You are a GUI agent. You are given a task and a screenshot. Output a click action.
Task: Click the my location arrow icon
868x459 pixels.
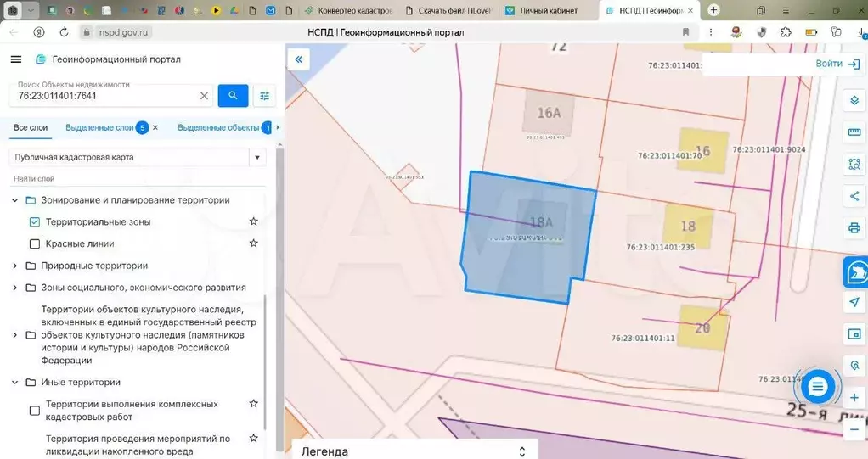coord(854,302)
